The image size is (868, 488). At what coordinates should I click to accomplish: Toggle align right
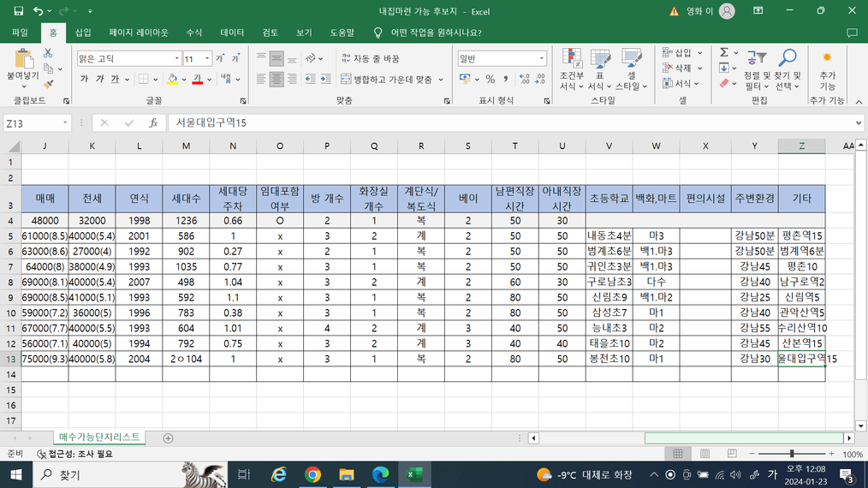coord(292,80)
